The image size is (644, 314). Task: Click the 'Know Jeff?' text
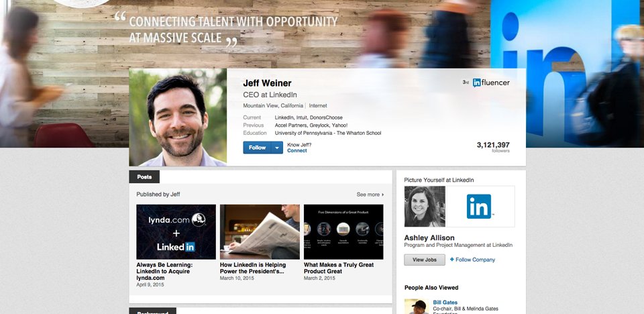click(299, 145)
